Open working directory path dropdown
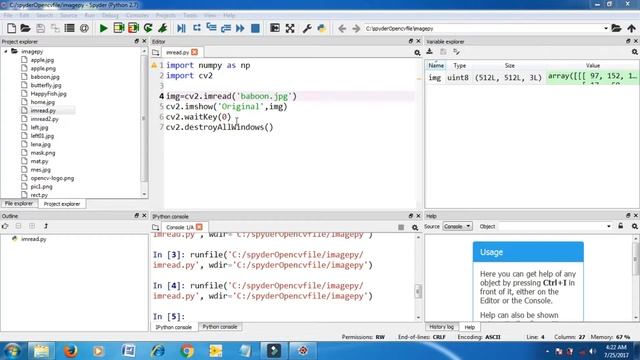This screenshot has width=640, height=360. (x=606, y=28)
